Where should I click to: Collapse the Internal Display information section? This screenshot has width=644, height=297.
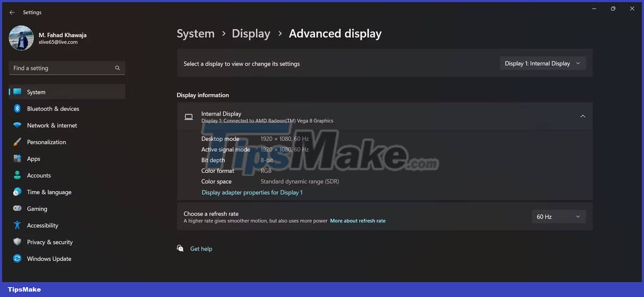[x=583, y=116]
